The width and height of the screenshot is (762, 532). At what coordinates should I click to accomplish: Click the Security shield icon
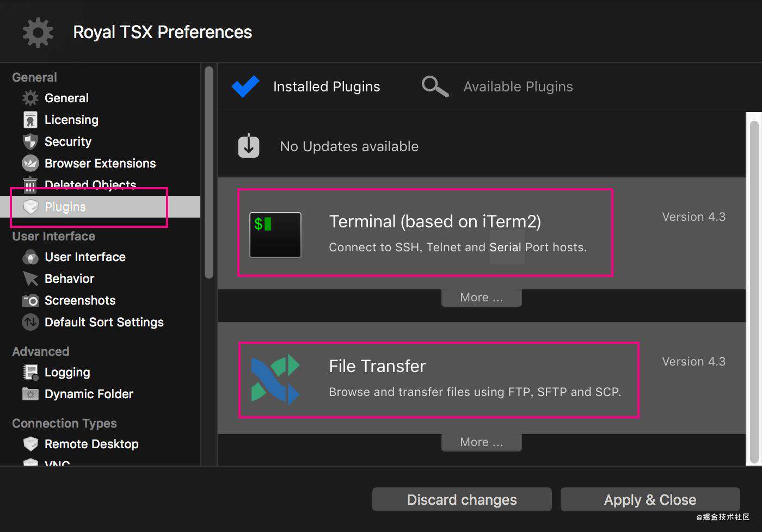click(30, 141)
